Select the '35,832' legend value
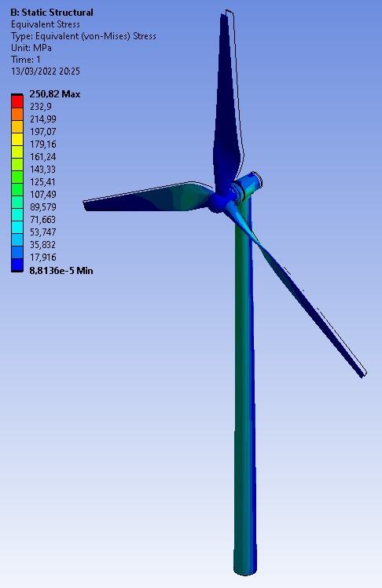The height and width of the screenshot is (588, 382). pos(42,245)
